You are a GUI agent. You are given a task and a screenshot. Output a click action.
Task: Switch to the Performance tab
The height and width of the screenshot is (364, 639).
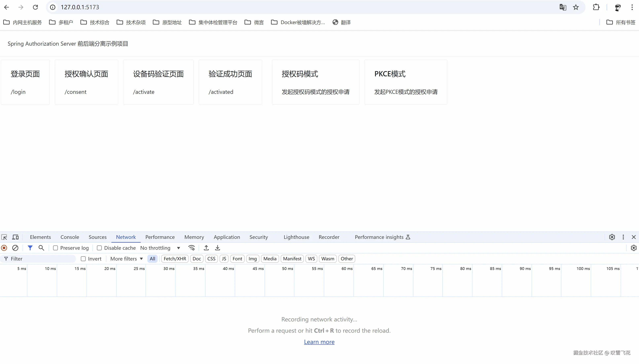(160, 237)
